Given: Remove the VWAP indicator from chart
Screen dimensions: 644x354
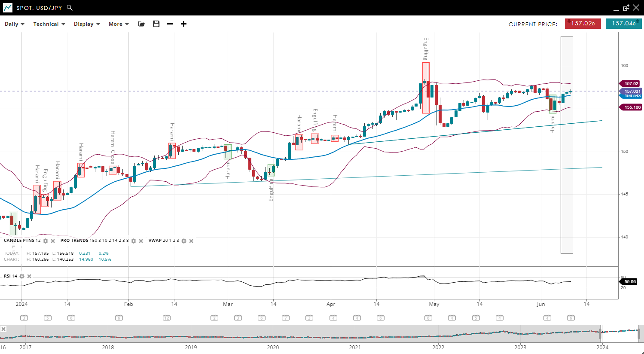Looking at the screenshot, I should (x=191, y=241).
